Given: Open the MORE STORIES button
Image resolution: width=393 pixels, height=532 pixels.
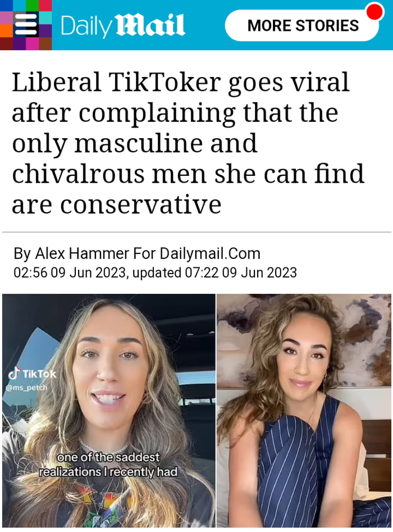Looking at the screenshot, I should (x=302, y=25).
